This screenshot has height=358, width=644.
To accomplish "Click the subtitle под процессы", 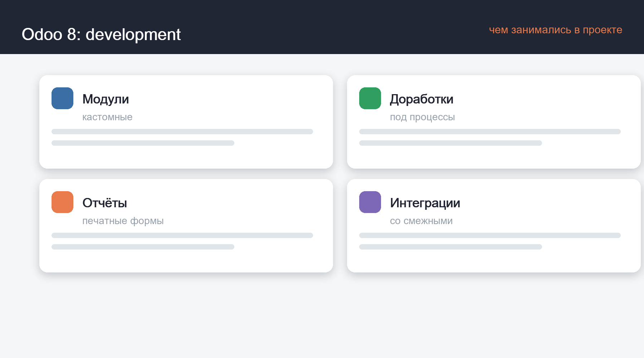I will 422,117.
